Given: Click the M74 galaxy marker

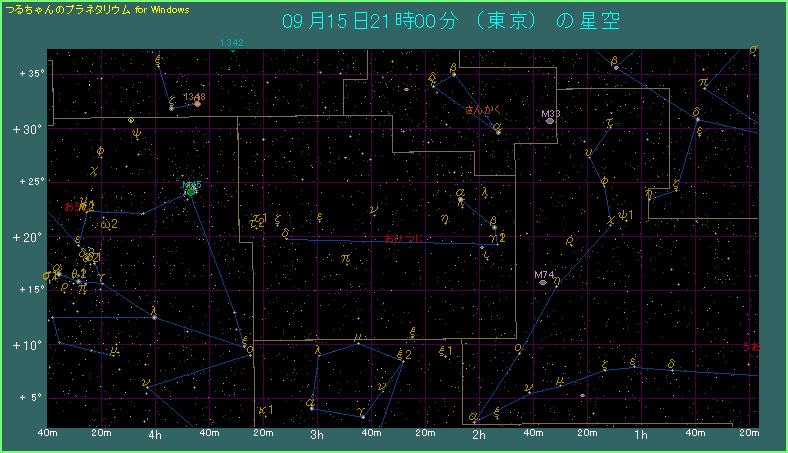Looking at the screenshot, I should click(543, 282).
